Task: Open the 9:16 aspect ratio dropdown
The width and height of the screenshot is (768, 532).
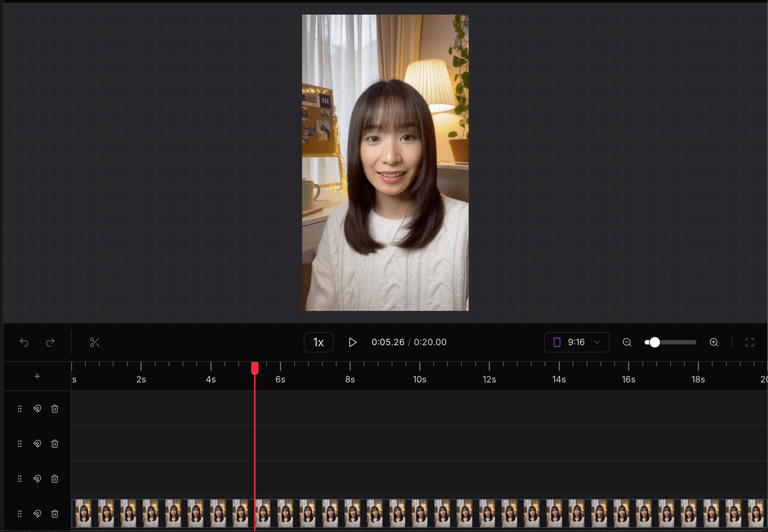Action: pyautogui.click(x=576, y=342)
